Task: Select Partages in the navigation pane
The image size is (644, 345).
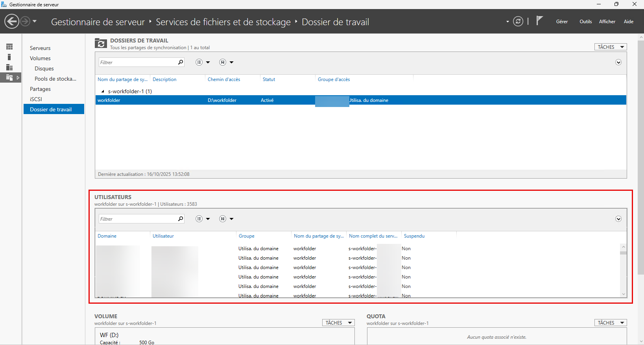Action: pos(40,89)
